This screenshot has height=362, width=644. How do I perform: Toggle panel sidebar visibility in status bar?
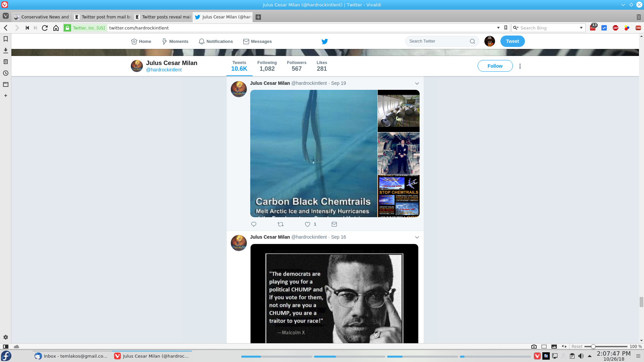[x=6, y=346]
